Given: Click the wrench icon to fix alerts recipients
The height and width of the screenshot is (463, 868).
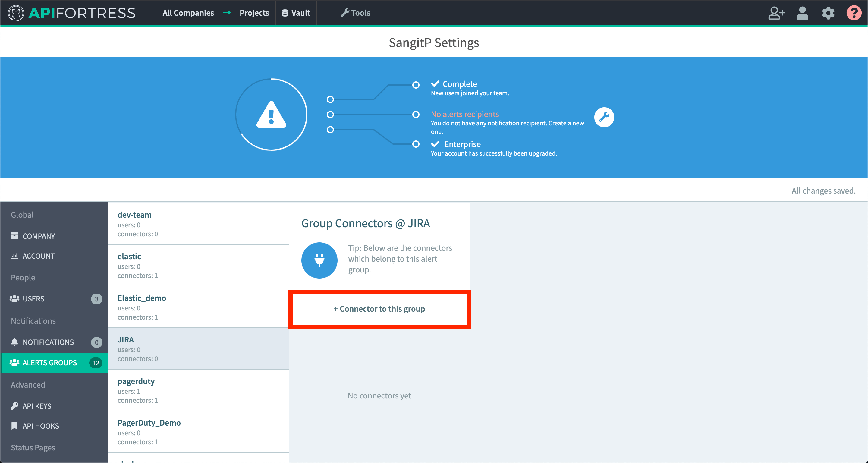Looking at the screenshot, I should 604,117.
